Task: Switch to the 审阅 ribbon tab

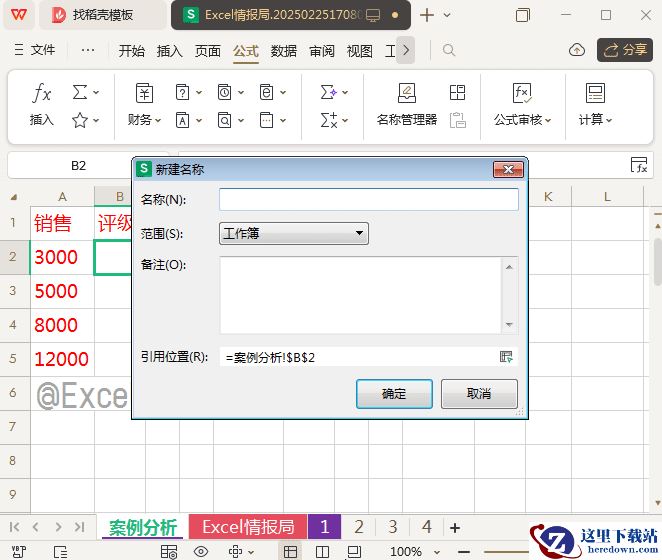Action: pyautogui.click(x=322, y=51)
